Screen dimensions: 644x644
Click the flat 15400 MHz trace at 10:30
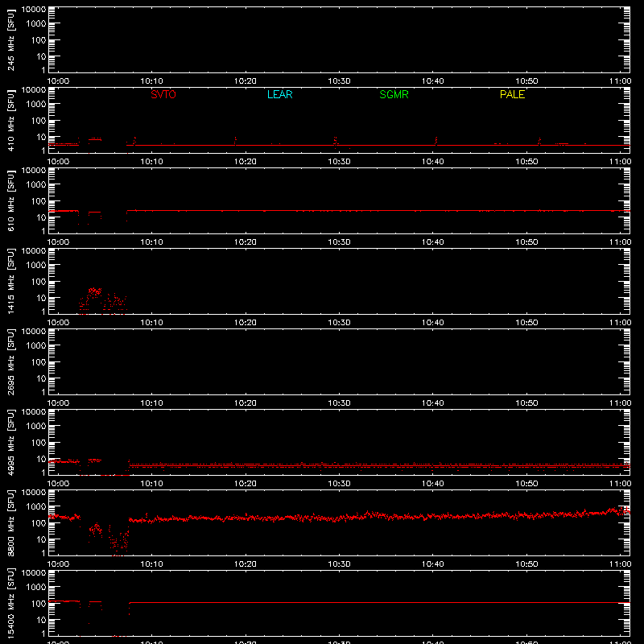tap(339, 602)
